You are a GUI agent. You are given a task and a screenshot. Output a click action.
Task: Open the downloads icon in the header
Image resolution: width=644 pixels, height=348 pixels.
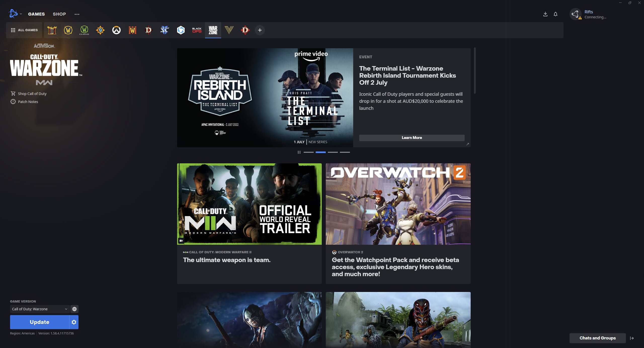click(545, 14)
